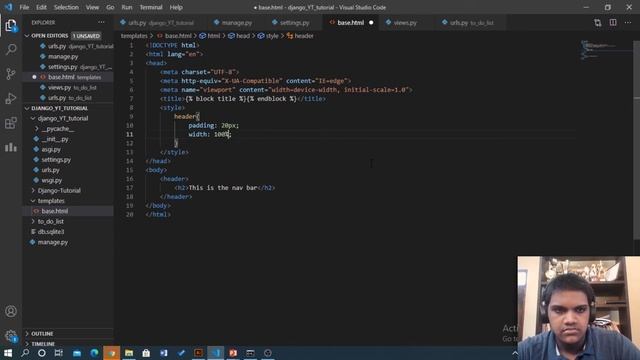Open View menu
This screenshot has width=640, height=360.
coord(92,7)
